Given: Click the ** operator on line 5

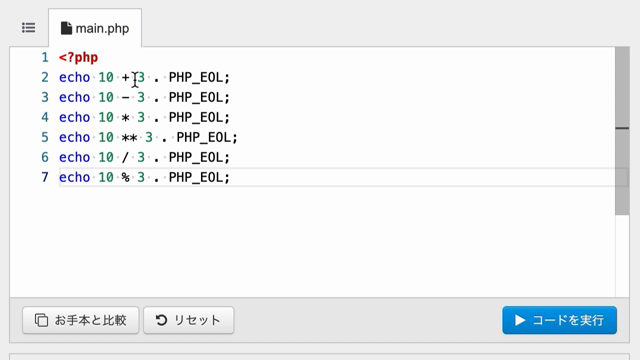Looking at the screenshot, I should 129,138.
